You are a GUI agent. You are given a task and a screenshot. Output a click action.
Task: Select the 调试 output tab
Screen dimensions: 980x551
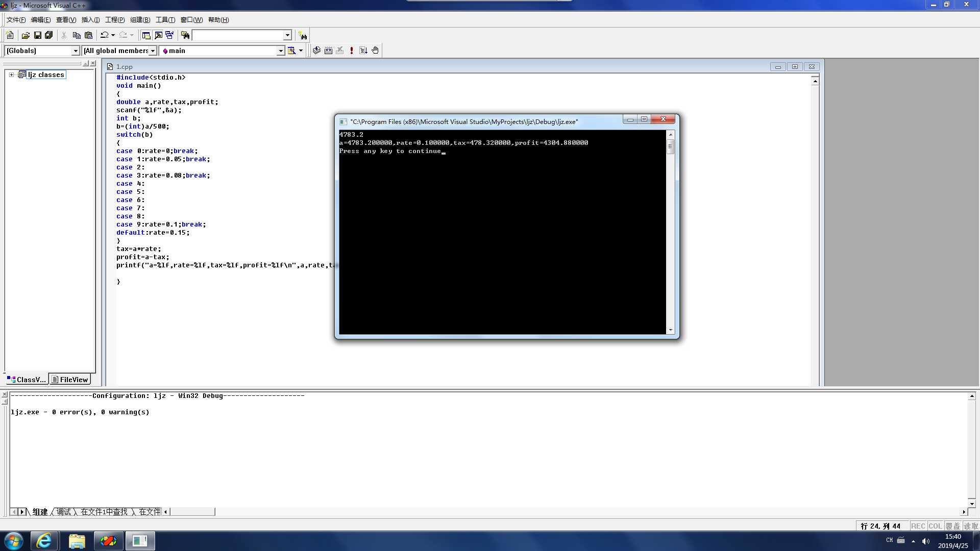pyautogui.click(x=64, y=512)
